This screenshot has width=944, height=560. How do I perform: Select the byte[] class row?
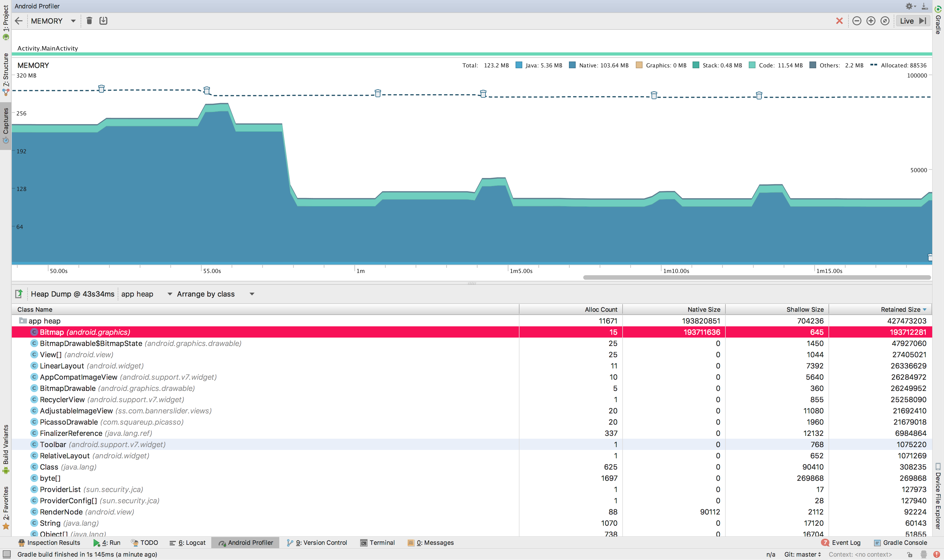(472, 478)
